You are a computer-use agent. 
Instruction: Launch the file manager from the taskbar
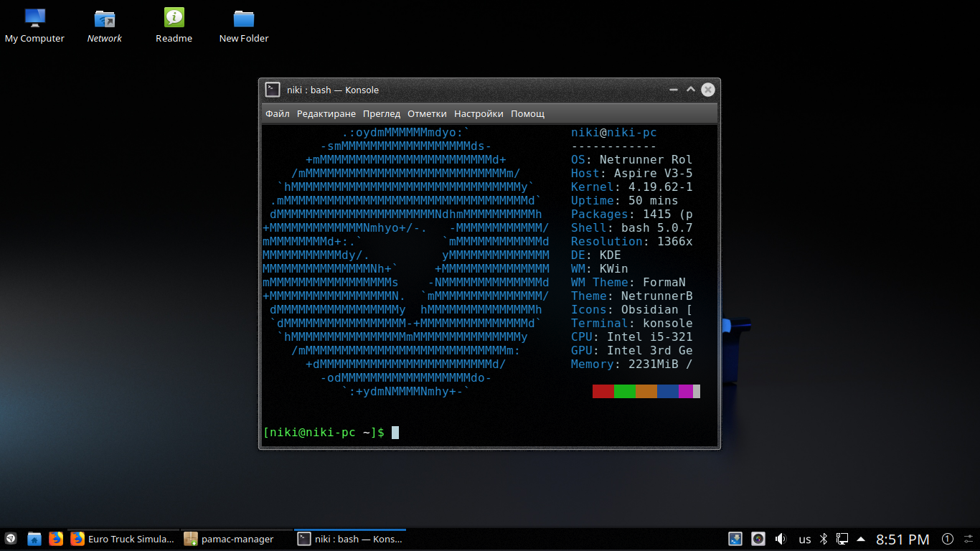tap(34, 539)
